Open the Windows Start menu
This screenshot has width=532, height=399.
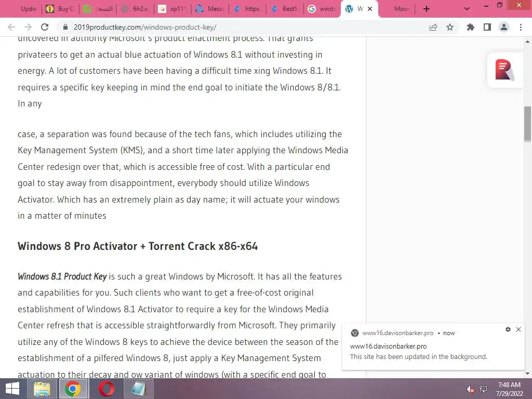tap(12, 389)
